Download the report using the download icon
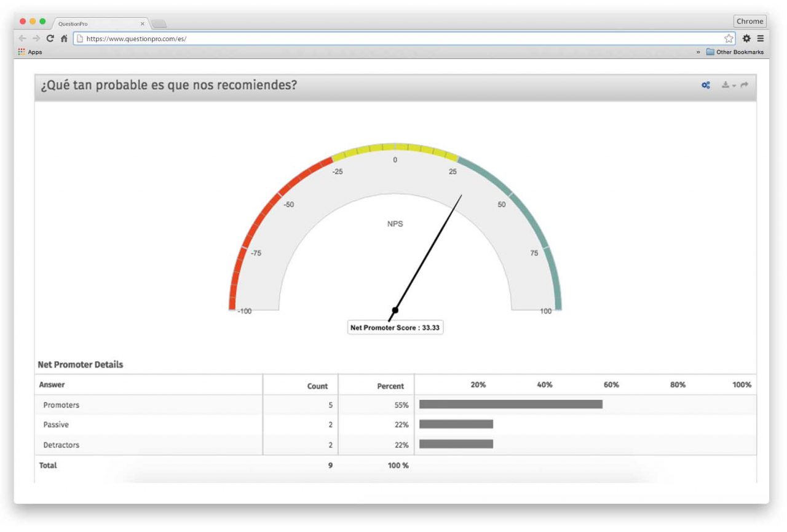The image size is (787, 532). click(726, 85)
